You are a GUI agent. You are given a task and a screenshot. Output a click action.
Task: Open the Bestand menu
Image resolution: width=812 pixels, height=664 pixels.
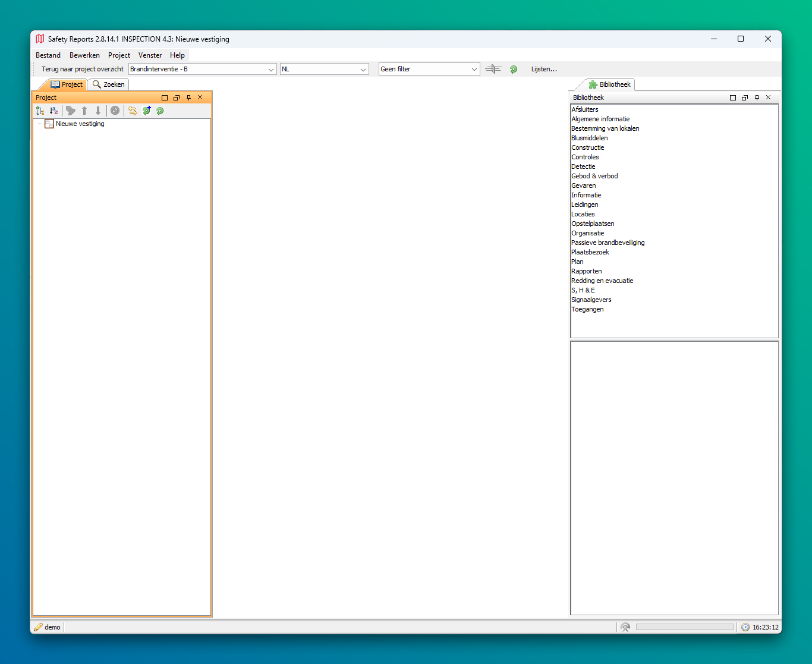click(48, 55)
